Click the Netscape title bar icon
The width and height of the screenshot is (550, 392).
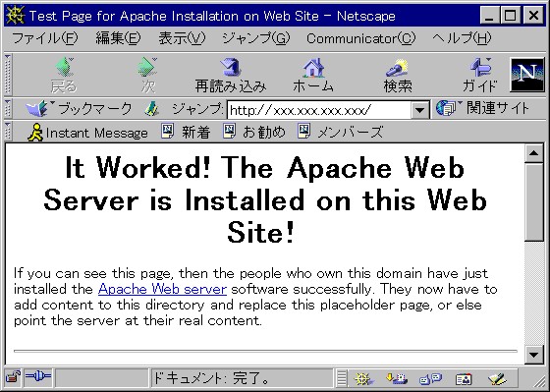pos(15,16)
